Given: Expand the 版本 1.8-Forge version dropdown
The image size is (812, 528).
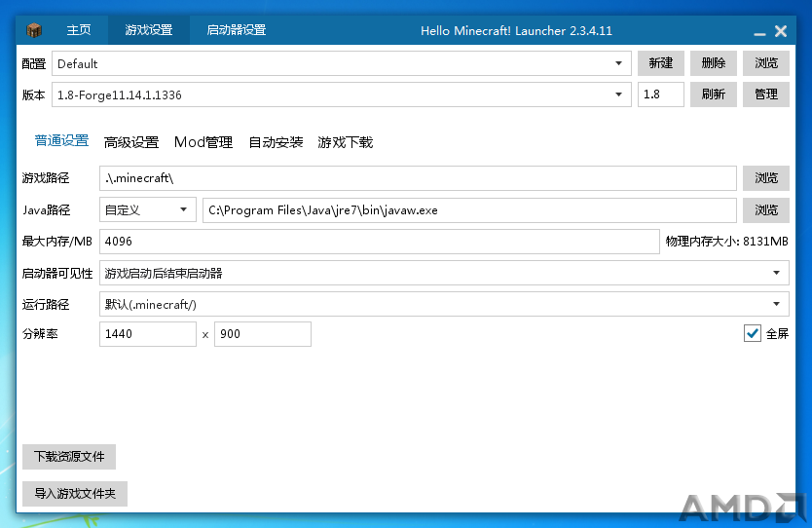Looking at the screenshot, I should coord(342,94).
